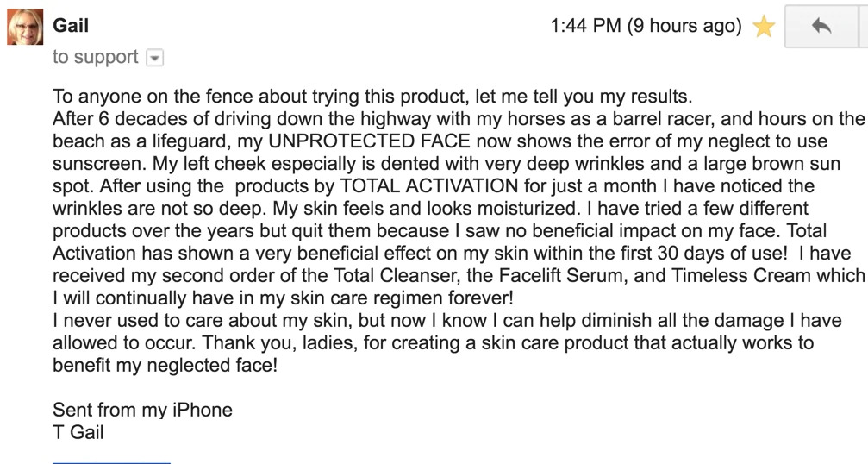Open more options button right of reply
This screenshot has width=868, height=464.
tap(863, 27)
